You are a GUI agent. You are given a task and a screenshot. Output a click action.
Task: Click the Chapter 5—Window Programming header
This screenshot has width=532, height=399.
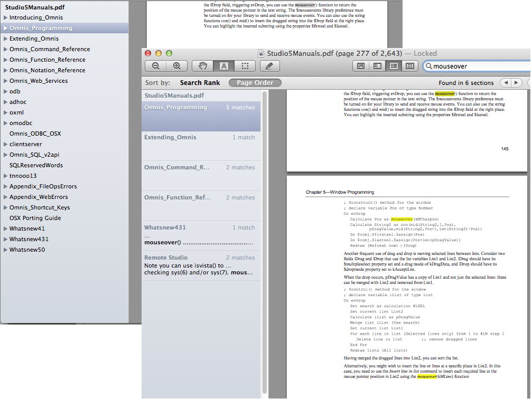click(x=340, y=192)
